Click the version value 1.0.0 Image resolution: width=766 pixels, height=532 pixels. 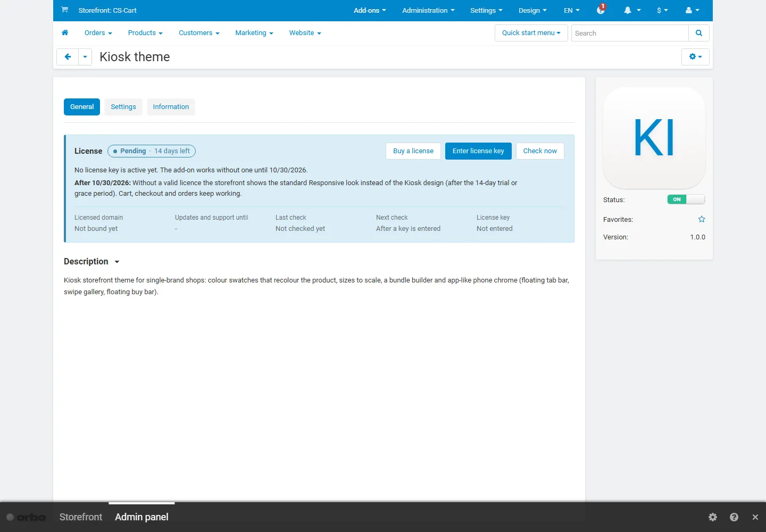tap(698, 237)
